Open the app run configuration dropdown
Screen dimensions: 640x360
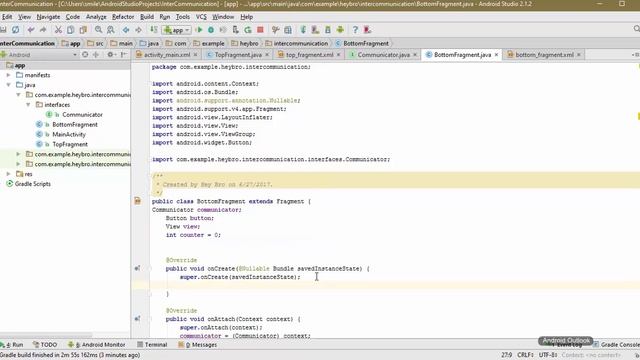(176, 30)
